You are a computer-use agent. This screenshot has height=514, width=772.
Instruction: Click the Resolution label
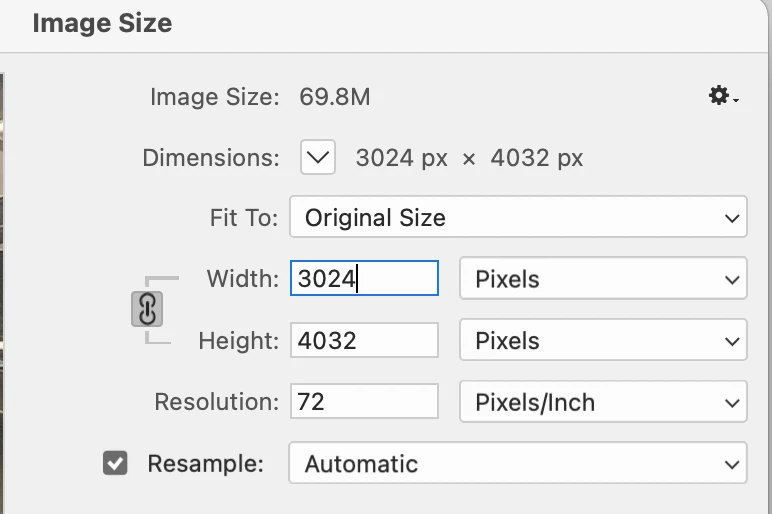coord(217,402)
